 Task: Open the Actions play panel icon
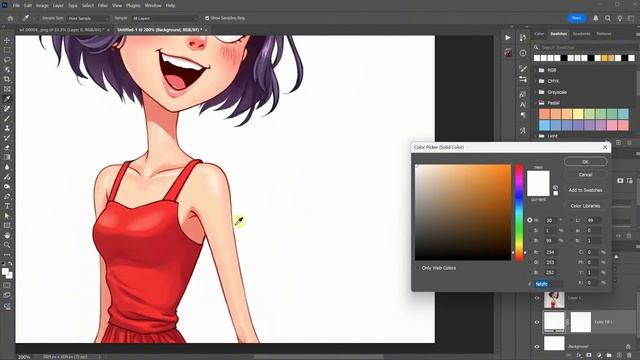[x=508, y=38]
